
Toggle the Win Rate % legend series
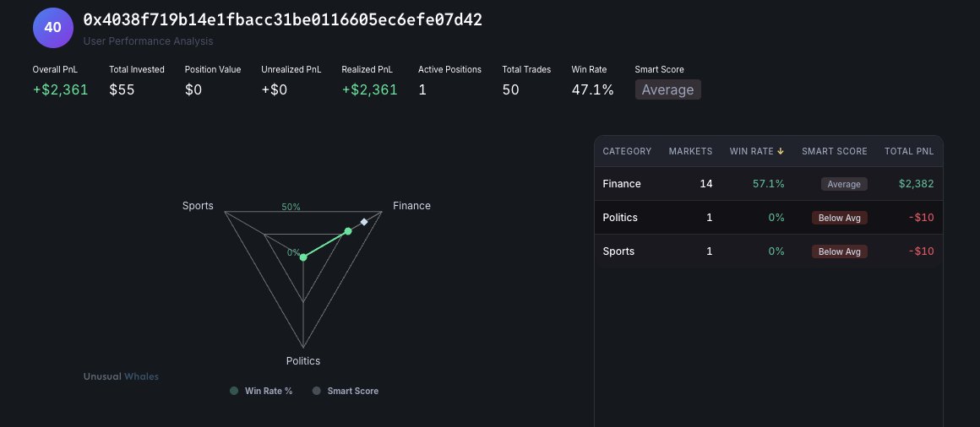(x=261, y=391)
